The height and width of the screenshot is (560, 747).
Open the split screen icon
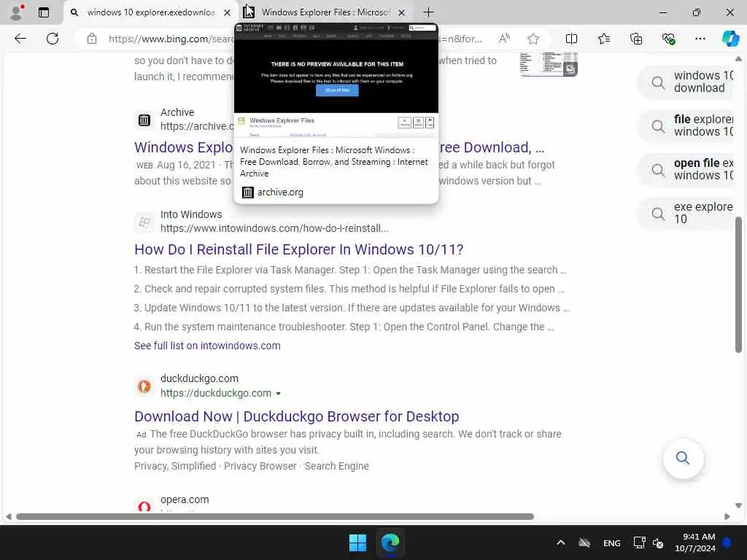(x=571, y=39)
